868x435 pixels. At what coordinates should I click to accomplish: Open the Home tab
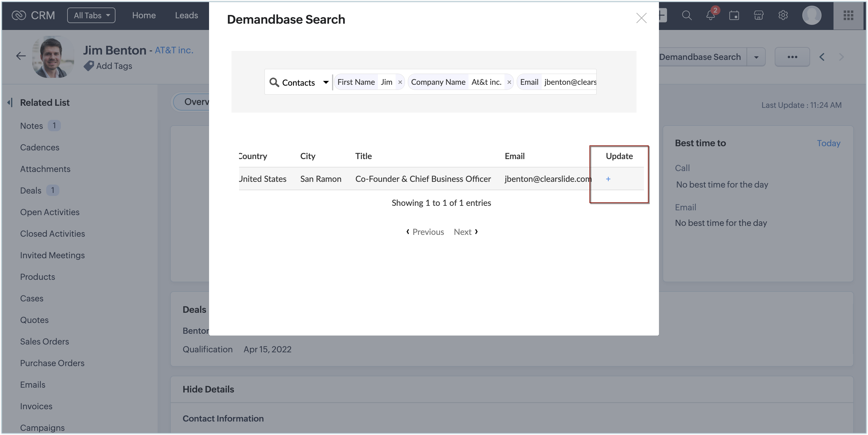point(144,16)
